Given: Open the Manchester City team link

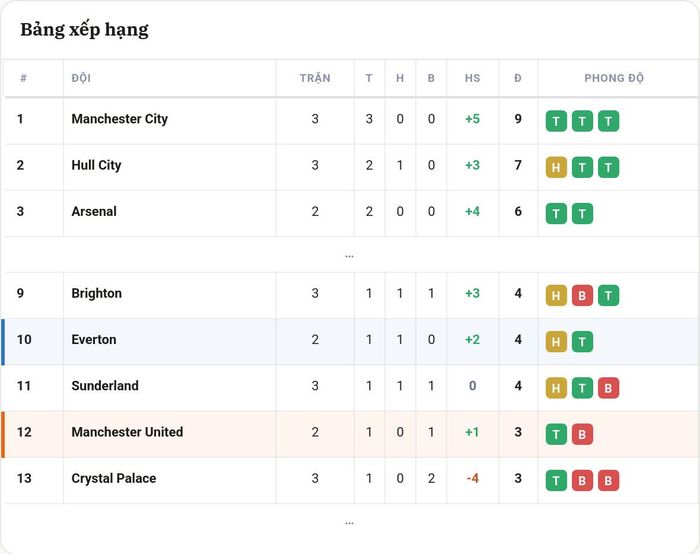Looking at the screenshot, I should pyautogui.click(x=120, y=119).
